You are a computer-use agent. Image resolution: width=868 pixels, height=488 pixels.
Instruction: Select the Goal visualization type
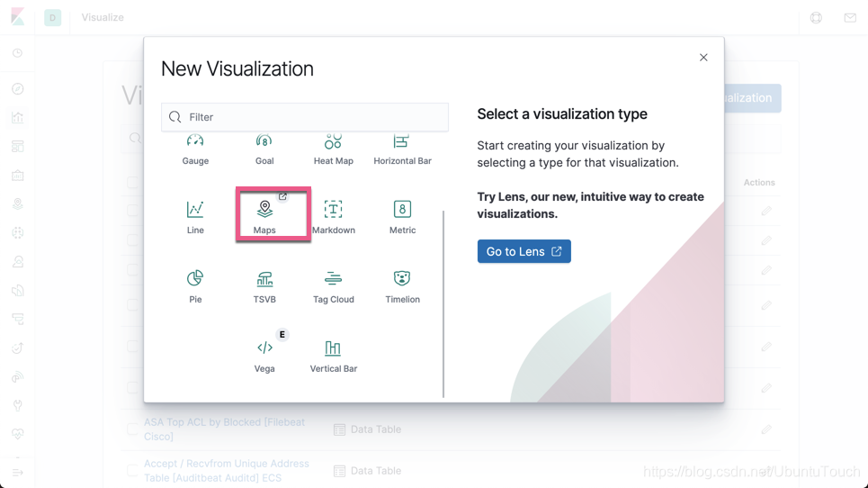264,149
